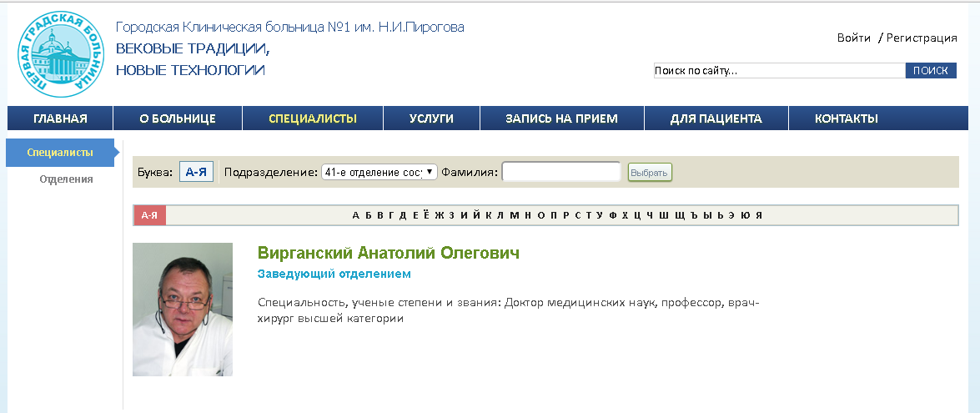
Task: Filter by letter Б
Action: 369,215
